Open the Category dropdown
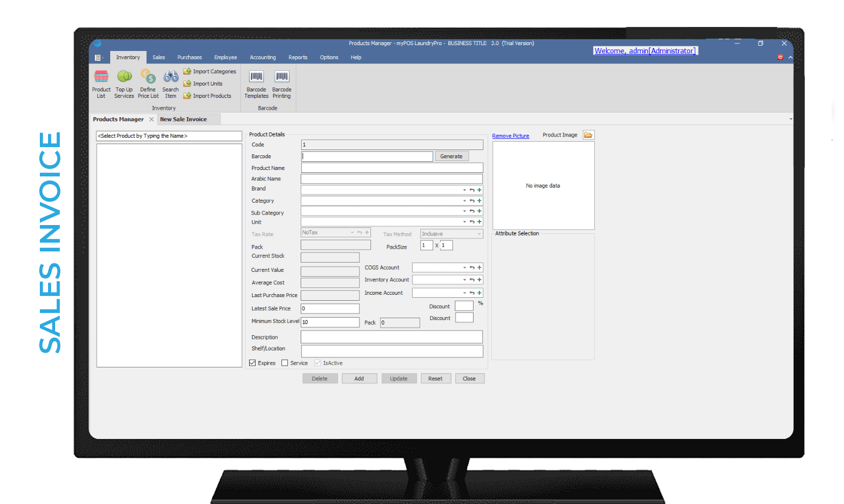Screen dimensions: 844x504 464,200
